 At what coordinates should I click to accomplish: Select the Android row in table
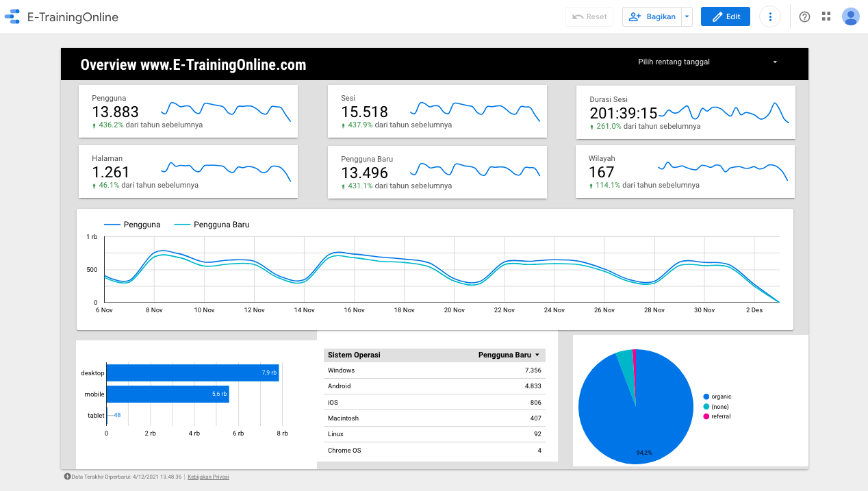pos(435,386)
